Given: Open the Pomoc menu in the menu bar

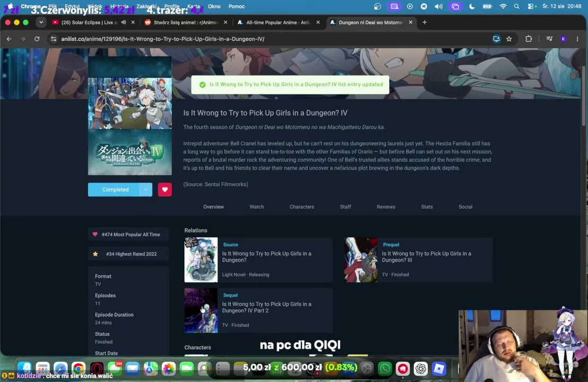Looking at the screenshot, I should 236,6.
